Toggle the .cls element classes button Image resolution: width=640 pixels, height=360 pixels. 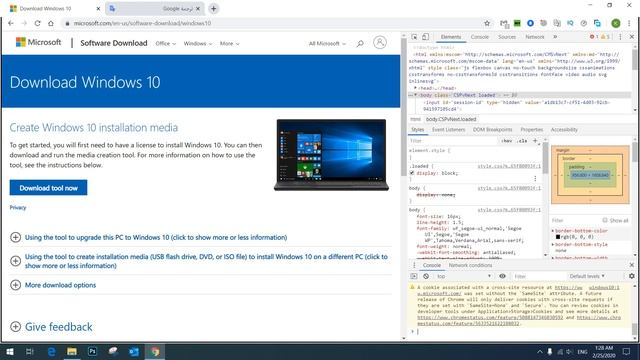[x=522, y=141]
